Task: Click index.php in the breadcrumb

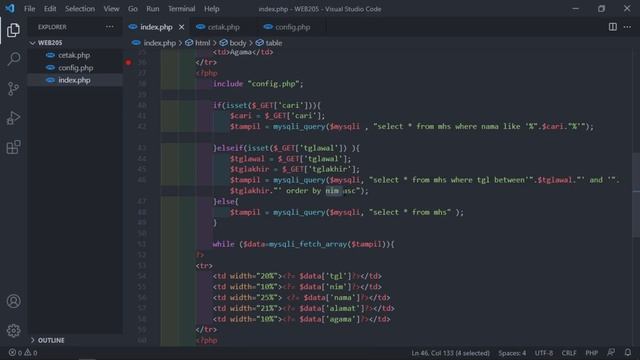Action: (x=159, y=43)
